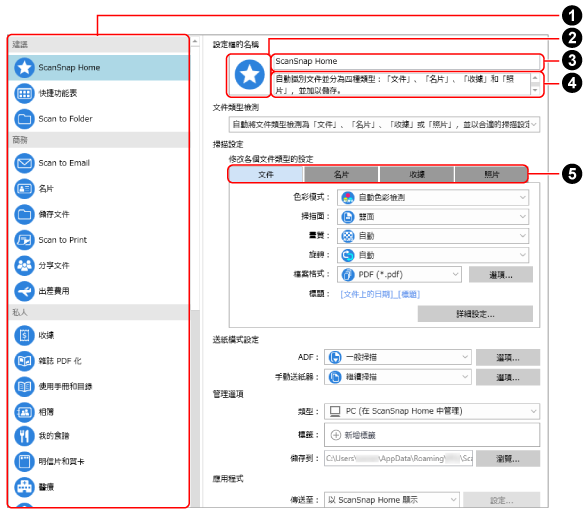The image size is (584, 517).
Task: Open the 文件類型檢測 dropdown
Action: pos(384,124)
